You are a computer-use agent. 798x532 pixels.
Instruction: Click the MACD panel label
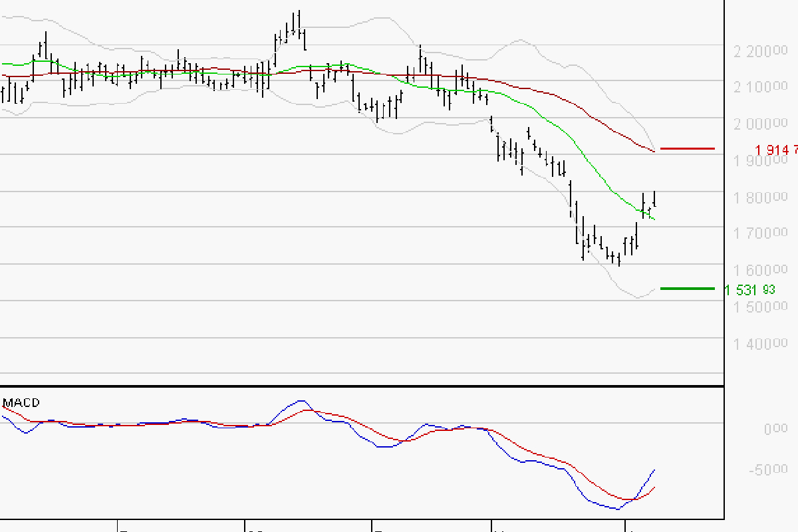pos(21,402)
